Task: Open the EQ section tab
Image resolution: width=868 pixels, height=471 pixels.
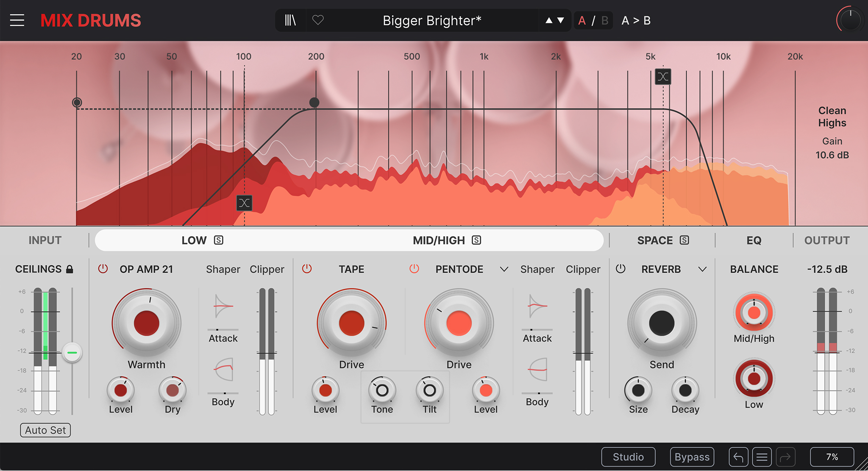Action: [754, 240]
